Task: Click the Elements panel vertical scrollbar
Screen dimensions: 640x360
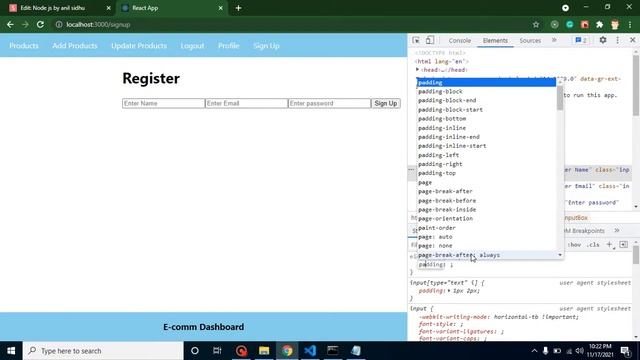Action: click(636, 85)
